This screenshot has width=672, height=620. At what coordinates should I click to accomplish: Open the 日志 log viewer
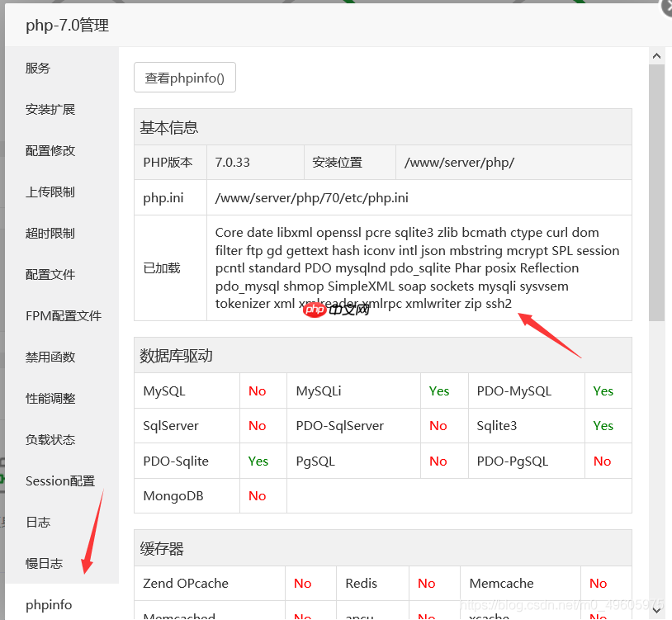[x=37, y=522]
